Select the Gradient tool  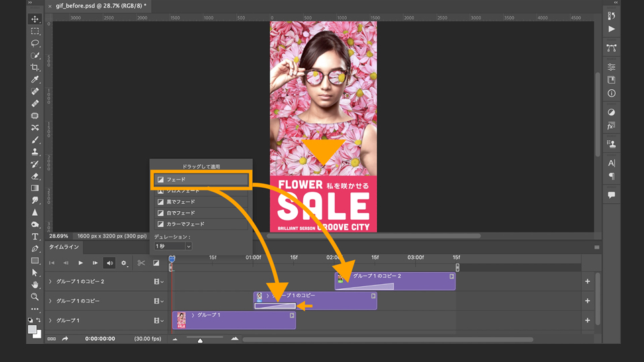click(x=35, y=188)
